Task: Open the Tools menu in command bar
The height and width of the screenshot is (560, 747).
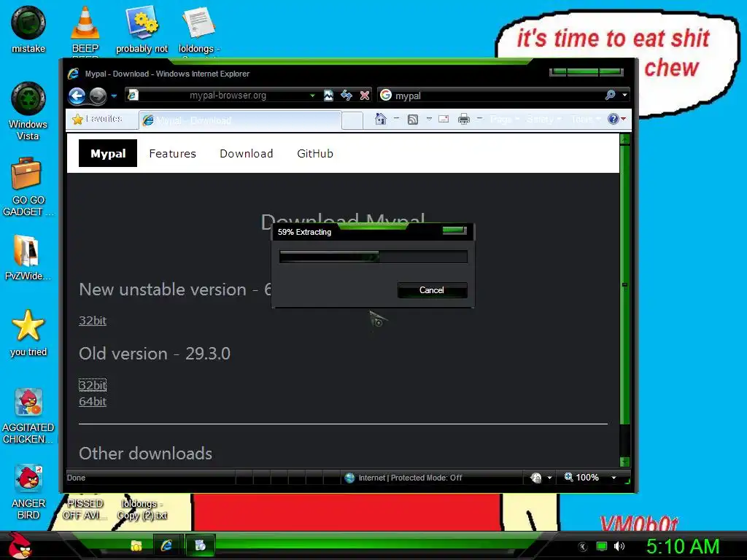Action: [x=586, y=119]
